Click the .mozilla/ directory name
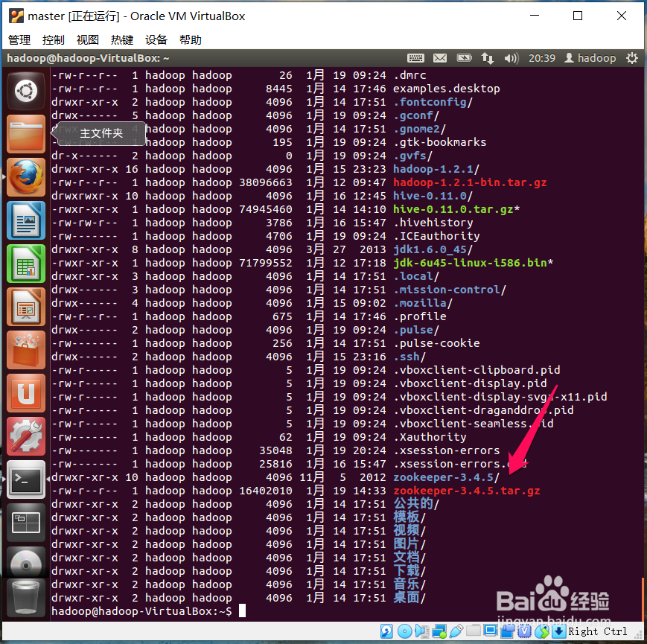 (423, 303)
